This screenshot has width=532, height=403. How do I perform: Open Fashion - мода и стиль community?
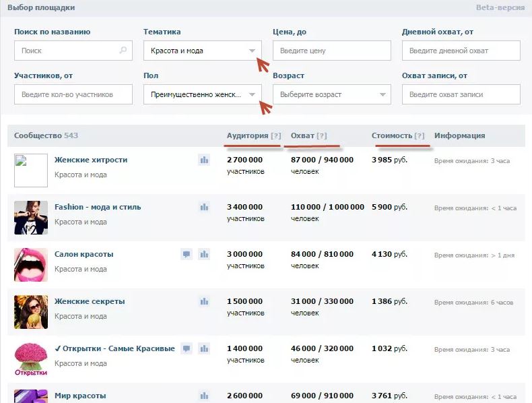point(98,207)
